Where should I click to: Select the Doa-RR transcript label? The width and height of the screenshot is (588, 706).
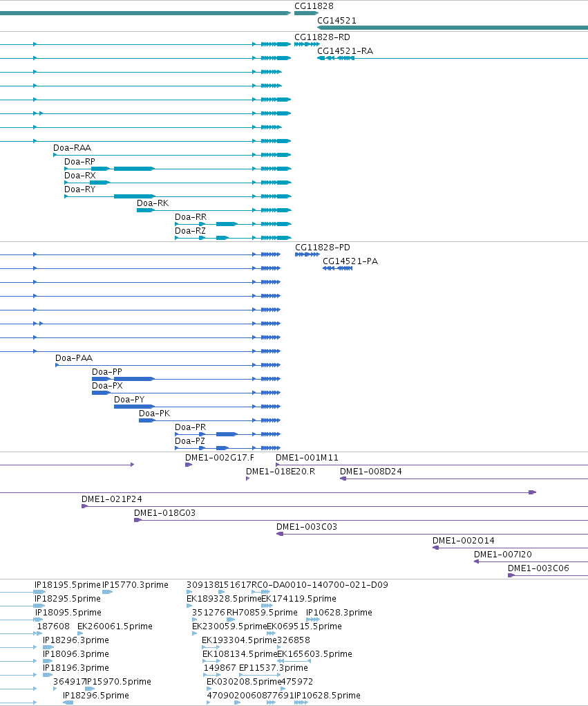click(191, 216)
